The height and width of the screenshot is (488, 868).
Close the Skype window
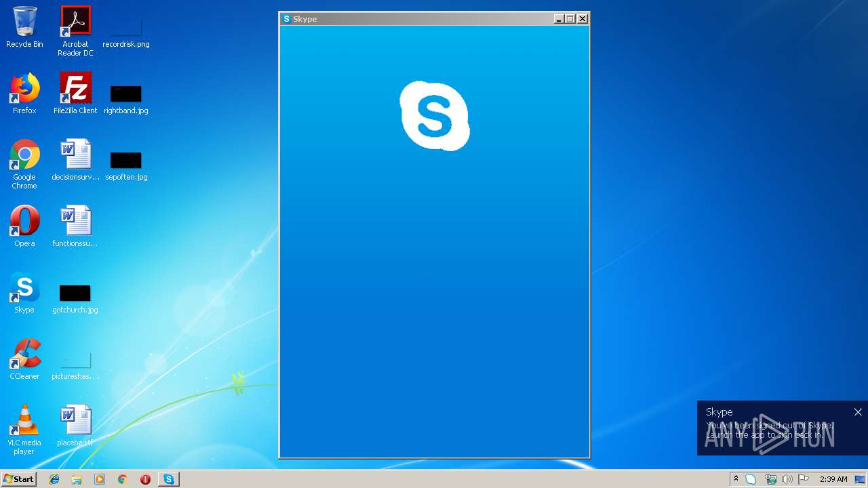click(583, 19)
